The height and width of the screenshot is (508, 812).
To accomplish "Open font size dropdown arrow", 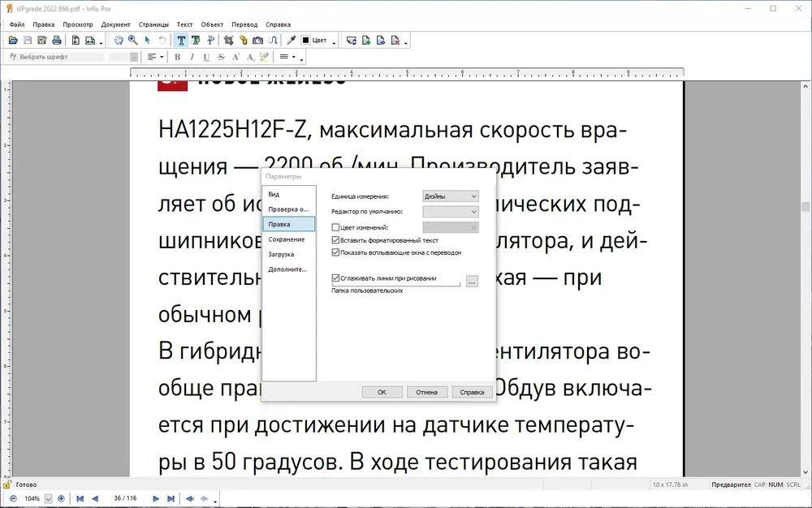I will pyautogui.click(x=134, y=57).
